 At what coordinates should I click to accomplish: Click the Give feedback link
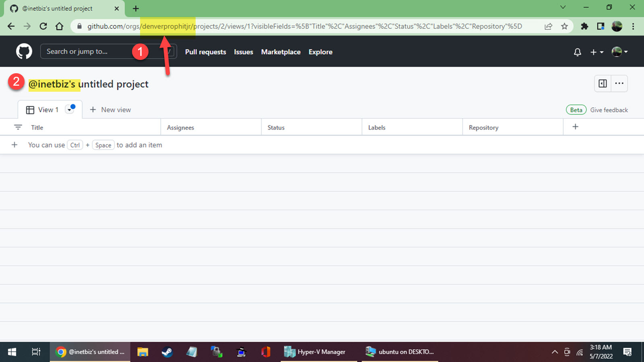tap(609, 110)
